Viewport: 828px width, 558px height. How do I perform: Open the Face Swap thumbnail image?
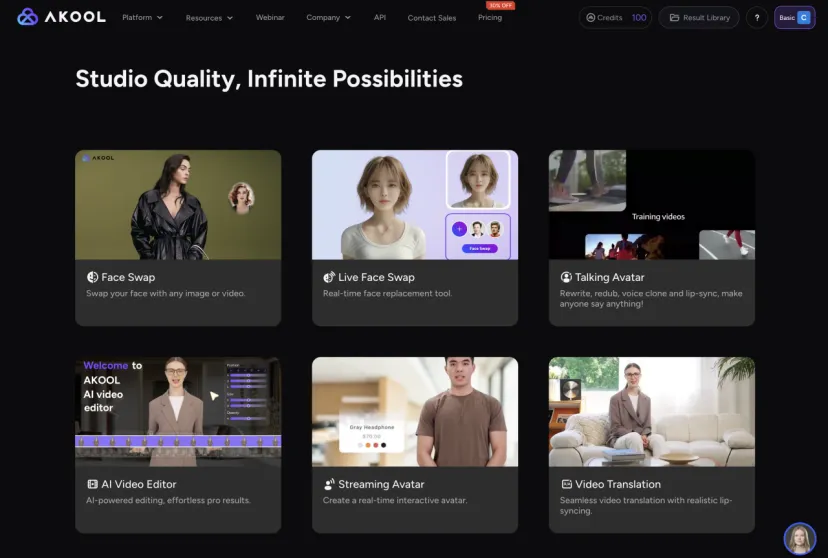(x=178, y=205)
